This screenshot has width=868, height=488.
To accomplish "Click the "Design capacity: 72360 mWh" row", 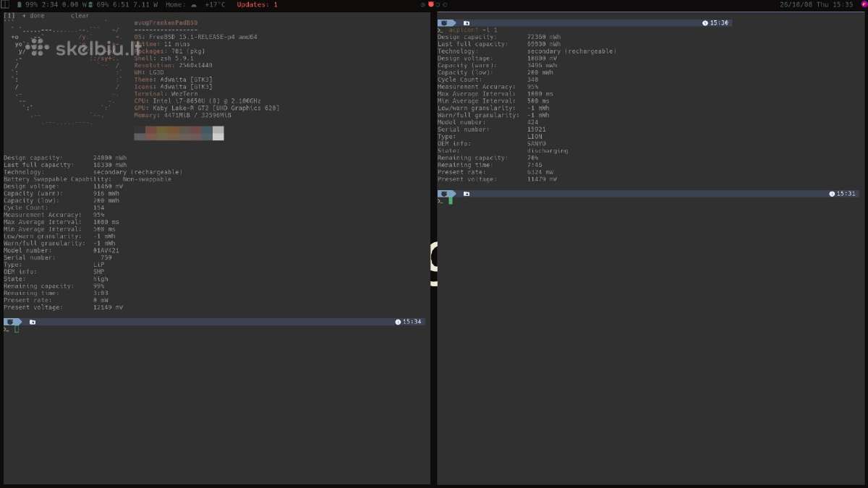I will coord(499,37).
